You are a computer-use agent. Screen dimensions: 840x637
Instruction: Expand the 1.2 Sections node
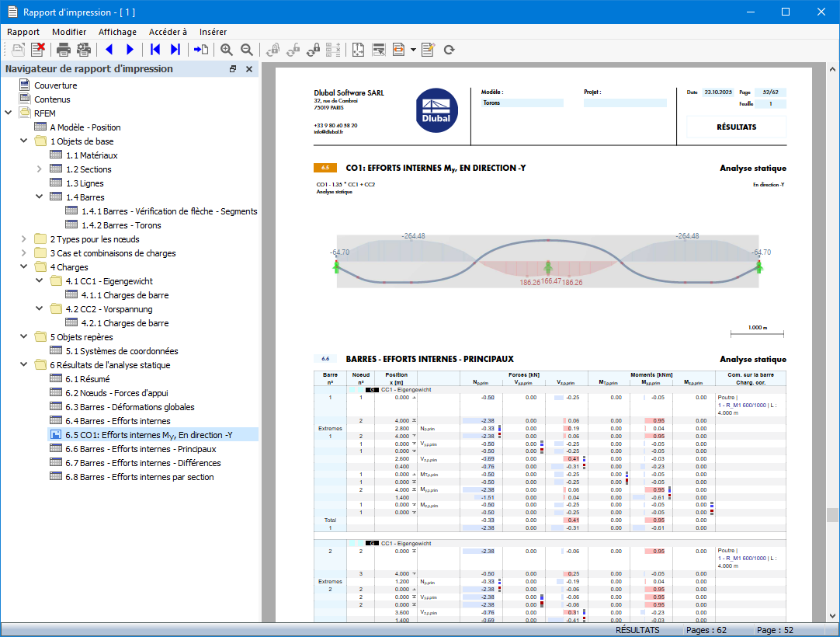tap(40, 169)
